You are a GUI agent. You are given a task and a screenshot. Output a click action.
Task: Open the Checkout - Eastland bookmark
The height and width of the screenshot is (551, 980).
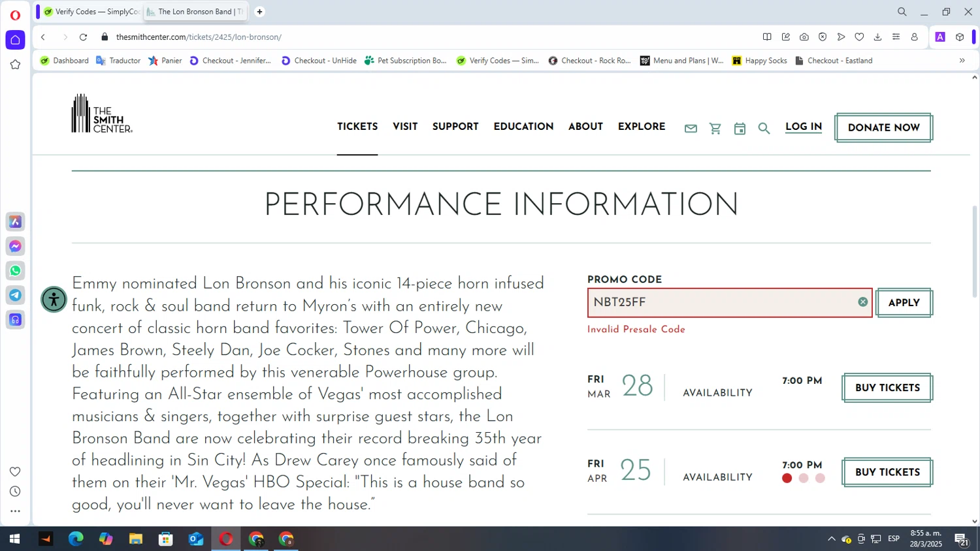tap(834, 61)
